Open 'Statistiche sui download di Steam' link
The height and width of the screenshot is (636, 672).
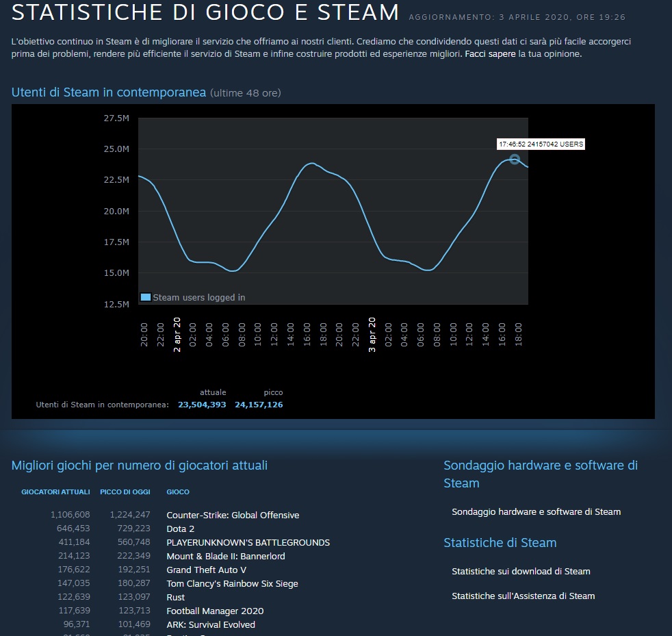[521, 571]
